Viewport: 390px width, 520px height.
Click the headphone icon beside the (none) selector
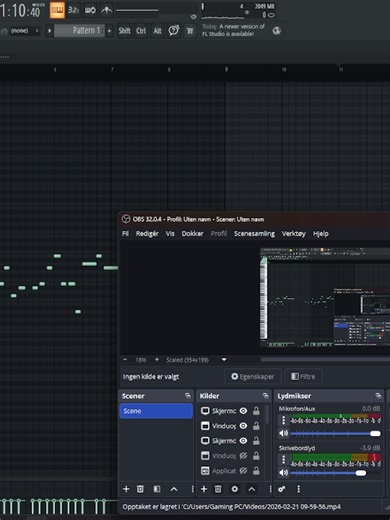click(x=4, y=31)
